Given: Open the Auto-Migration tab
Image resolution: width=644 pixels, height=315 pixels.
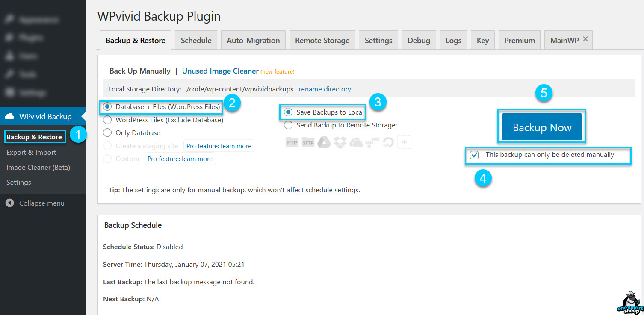Looking at the screenshot, I should (x=253, y=41).
